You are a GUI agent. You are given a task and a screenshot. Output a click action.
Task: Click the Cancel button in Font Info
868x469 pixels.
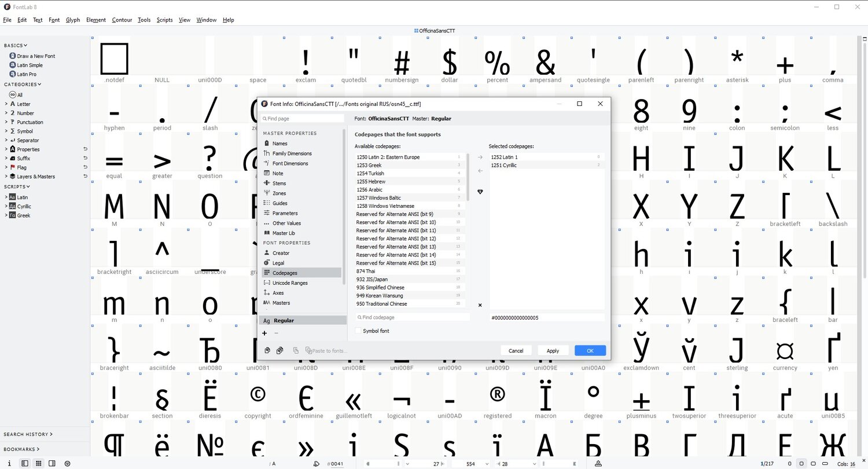[x=516, y=350]
